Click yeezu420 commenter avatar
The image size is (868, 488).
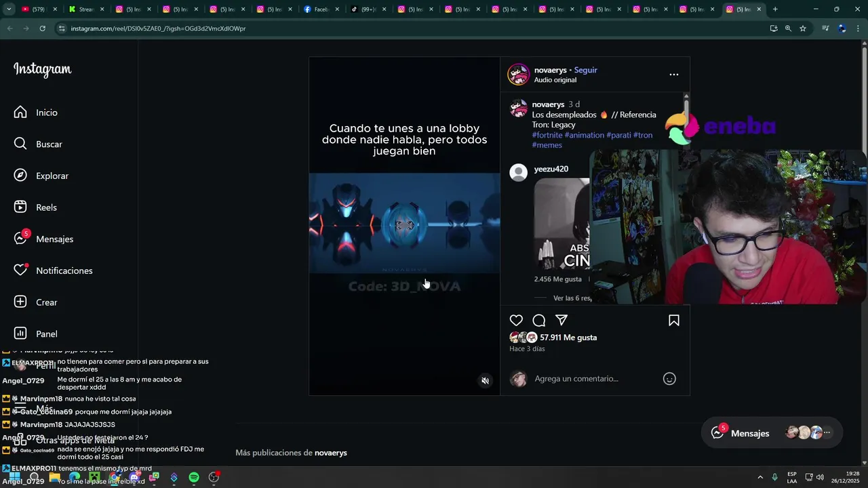[x=519, y=172]
